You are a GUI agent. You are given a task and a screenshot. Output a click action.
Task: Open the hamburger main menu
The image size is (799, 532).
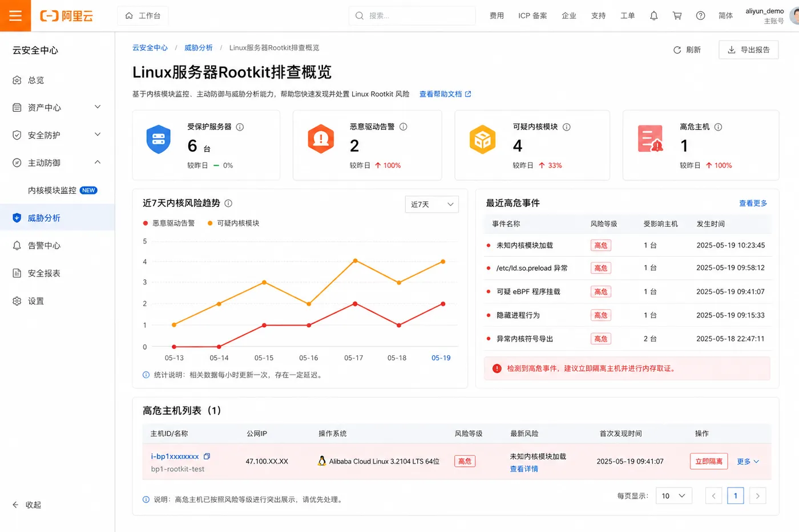(x=15, y=15)
